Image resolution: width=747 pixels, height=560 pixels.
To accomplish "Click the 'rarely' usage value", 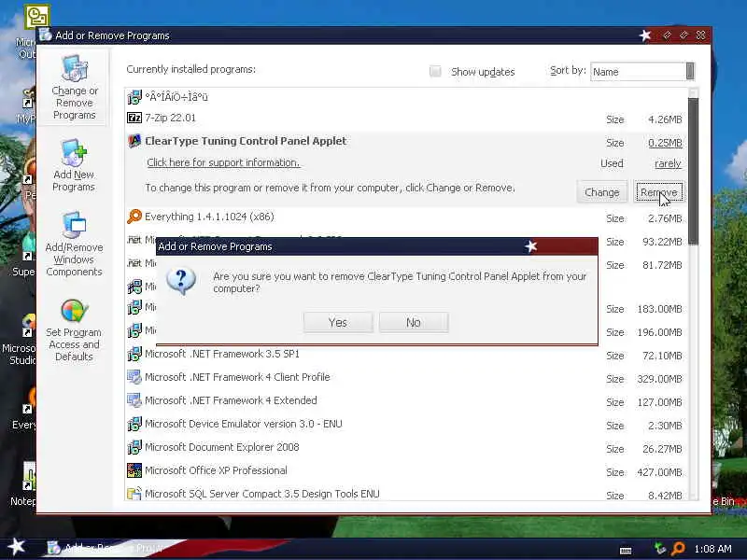I will coord(668,163).
